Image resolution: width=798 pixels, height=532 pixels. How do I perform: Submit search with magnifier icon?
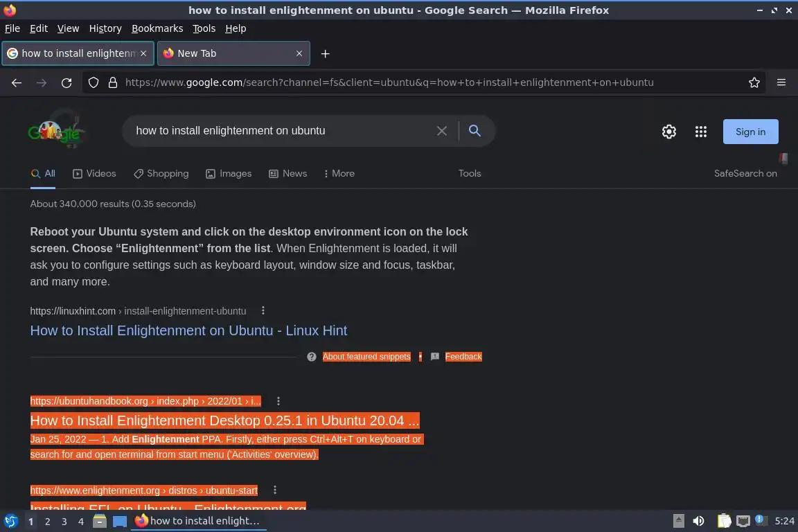point(475,131)
